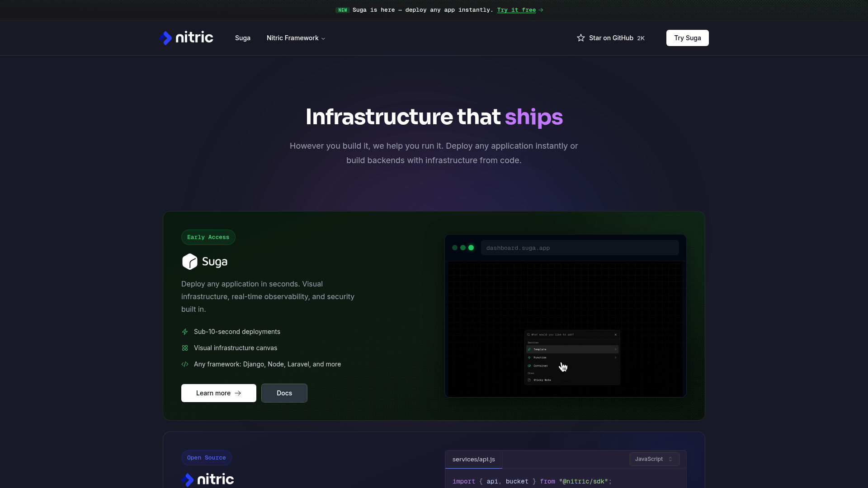Image resolution: width=868 pixels, height=488 pixels.
Task: Open the Suga navigation link
Action: click(x=243, y=38)
